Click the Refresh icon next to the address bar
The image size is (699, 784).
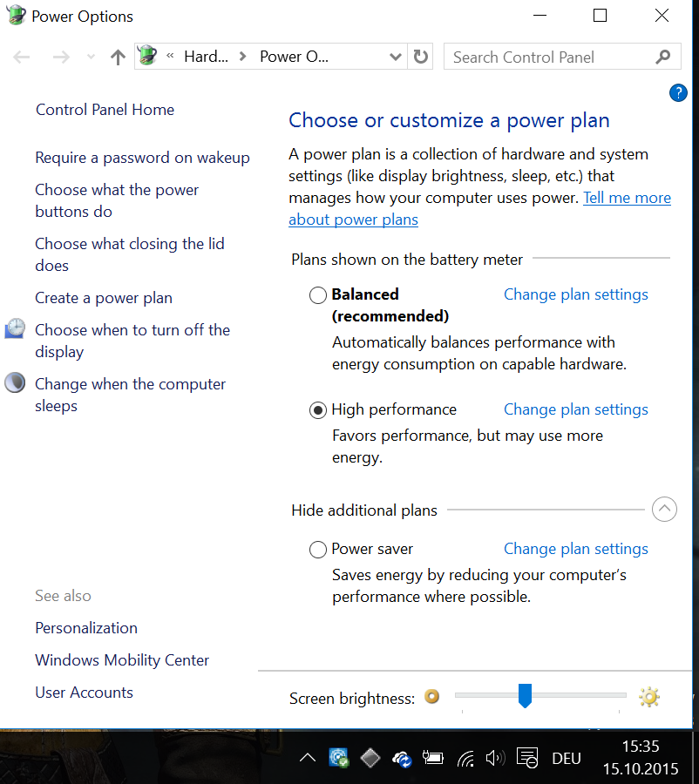420,56
